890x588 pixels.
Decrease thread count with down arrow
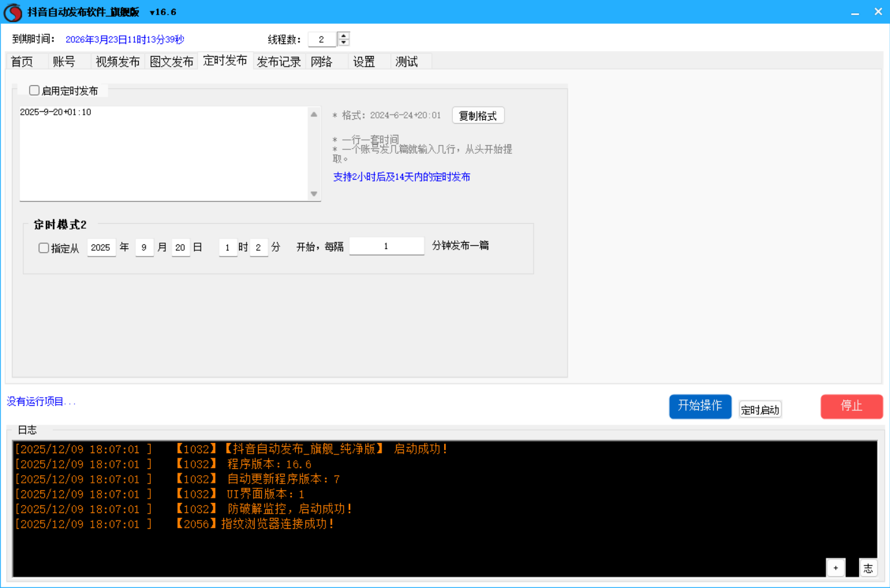[343, 43]
